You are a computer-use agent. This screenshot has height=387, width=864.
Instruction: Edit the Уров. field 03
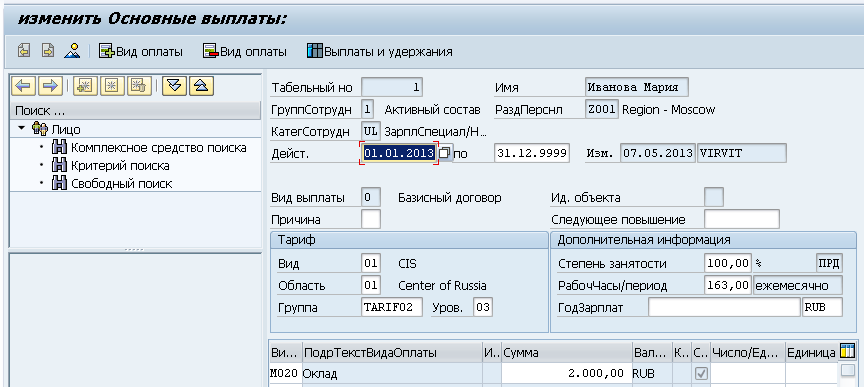point(483,308)
